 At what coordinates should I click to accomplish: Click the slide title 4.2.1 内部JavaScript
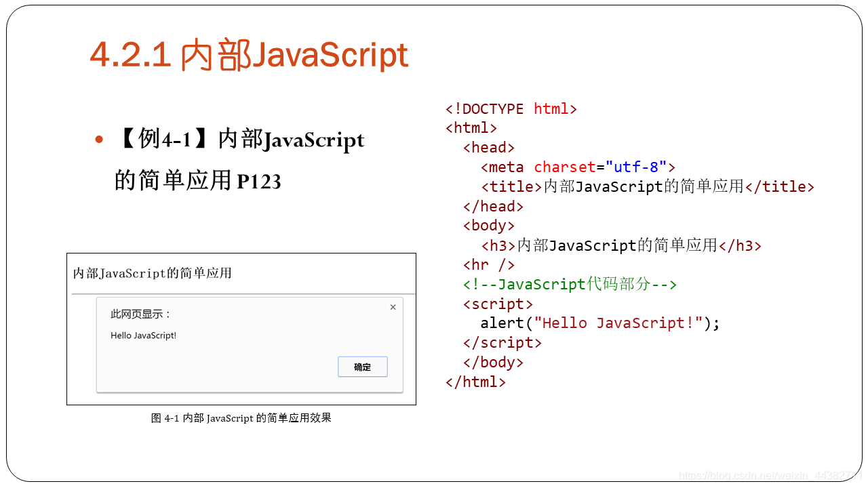click(249, 55)
